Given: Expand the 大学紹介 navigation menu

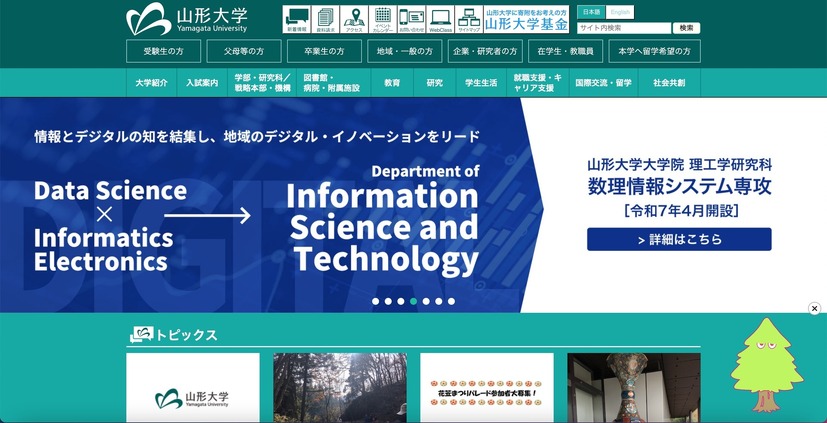Looking at the screenshot, I should pyautogui.click(x=152, y=83).
